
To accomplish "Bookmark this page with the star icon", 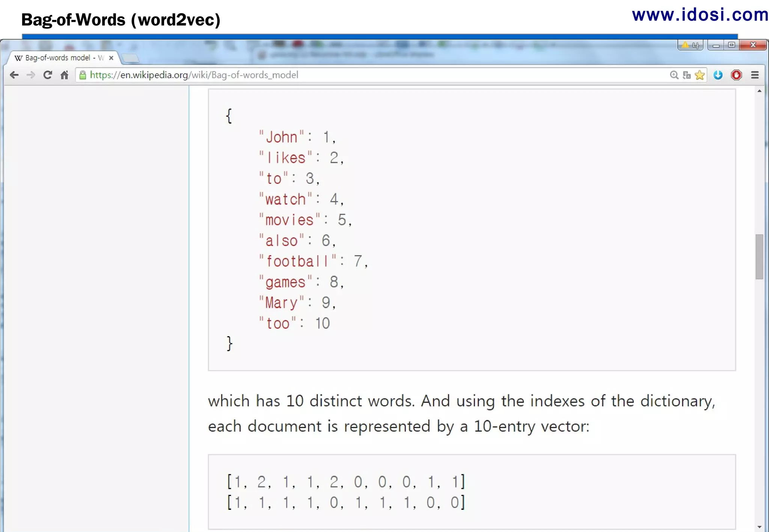I will pyautogui.click(x=700, y=75).
